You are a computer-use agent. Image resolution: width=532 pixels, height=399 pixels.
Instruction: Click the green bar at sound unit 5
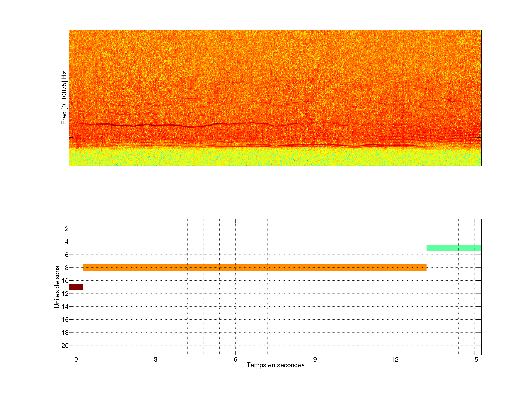(x=454, y=248)
